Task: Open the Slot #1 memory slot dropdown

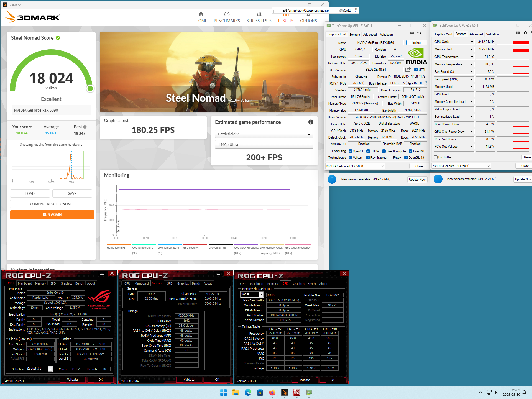Action: pyautogui.click(x=261, y=294)
